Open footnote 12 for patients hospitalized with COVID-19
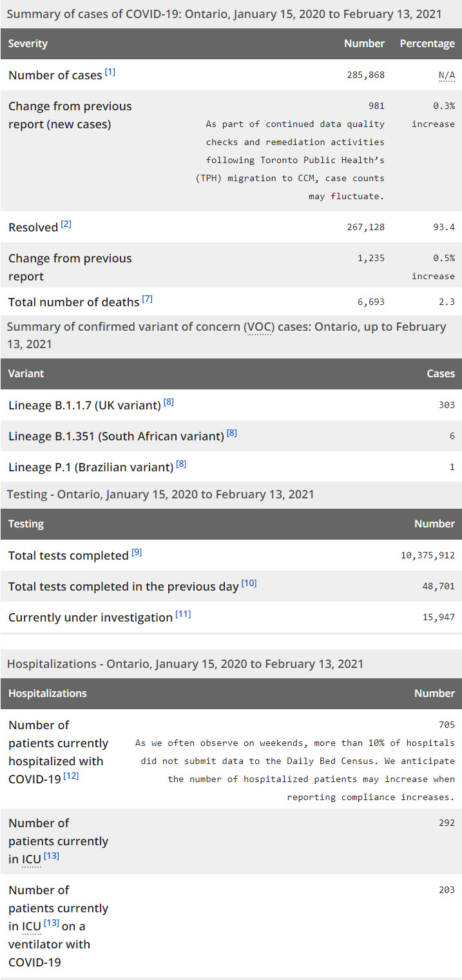Viewport: 462px width, 980px height. coord(71,776)
